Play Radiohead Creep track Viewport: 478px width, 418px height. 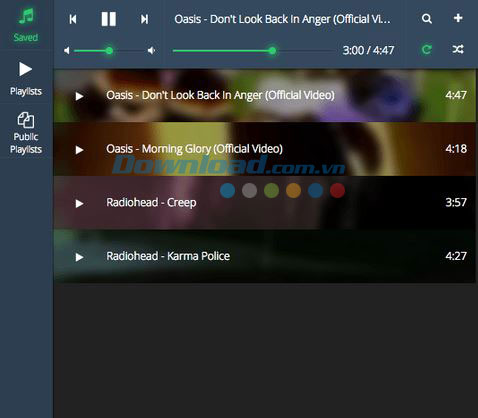(x=79, y=203)
